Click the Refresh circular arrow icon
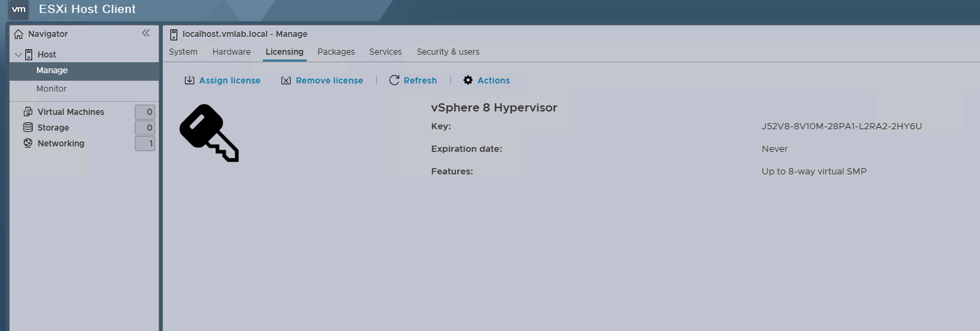980x331 pixels. tap(394, 81)
